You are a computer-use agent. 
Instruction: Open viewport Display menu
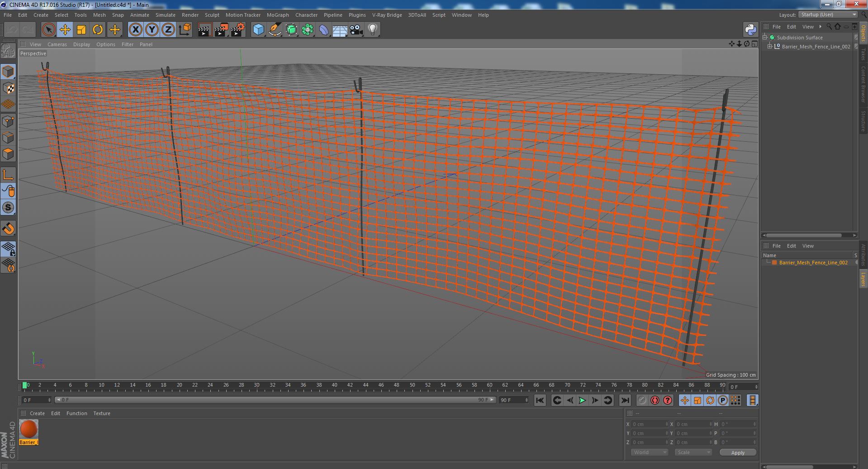click(81, 44)
